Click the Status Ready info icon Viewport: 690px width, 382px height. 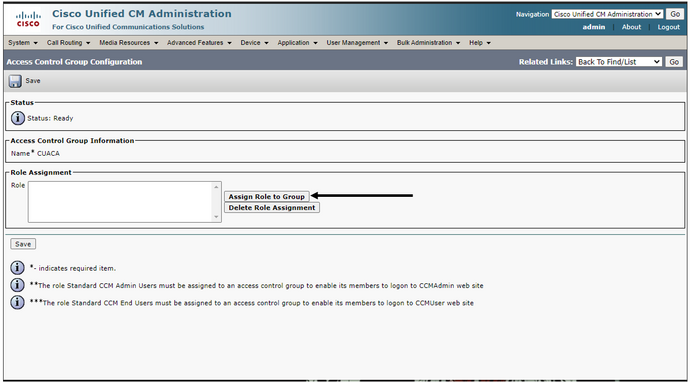[18, 118]
